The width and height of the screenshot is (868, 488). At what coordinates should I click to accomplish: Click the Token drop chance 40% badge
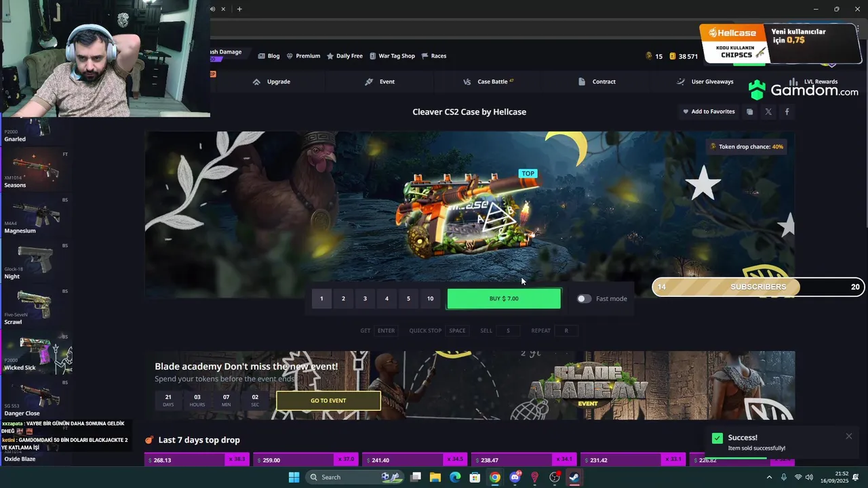pyautogui.click(x=747, y=146)
